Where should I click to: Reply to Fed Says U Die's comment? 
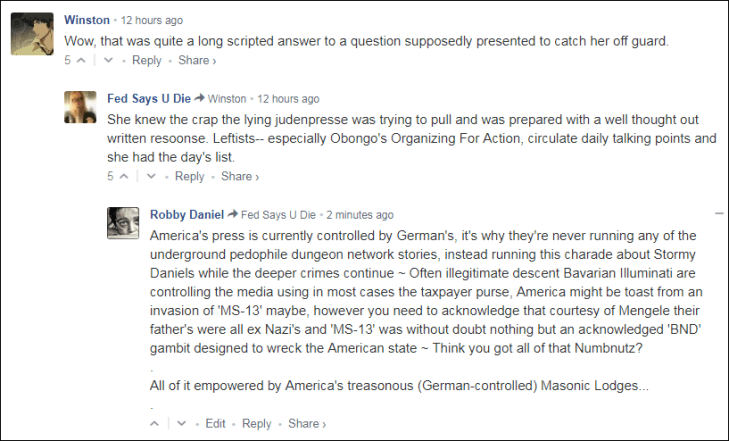(x=189, y=177)
